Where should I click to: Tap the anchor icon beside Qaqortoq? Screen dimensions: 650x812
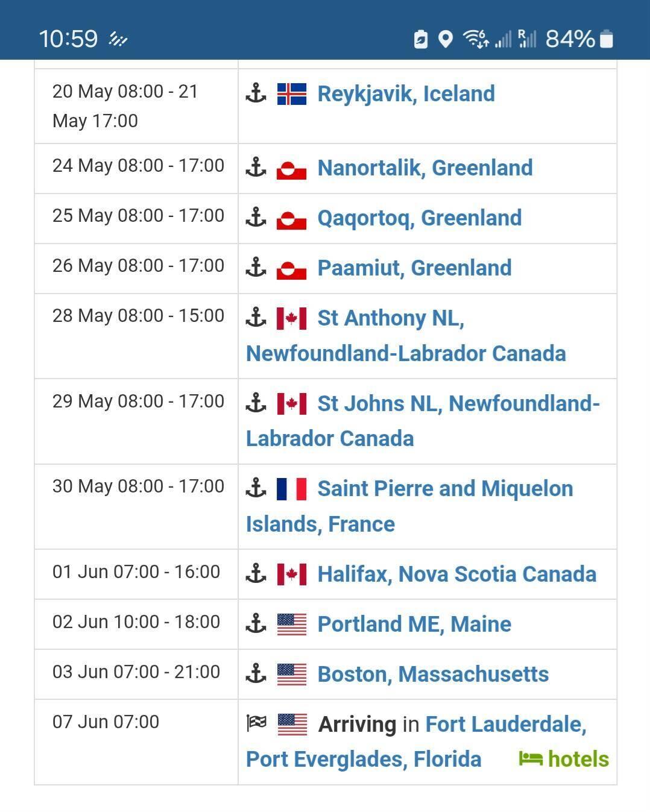click(256, 218)
